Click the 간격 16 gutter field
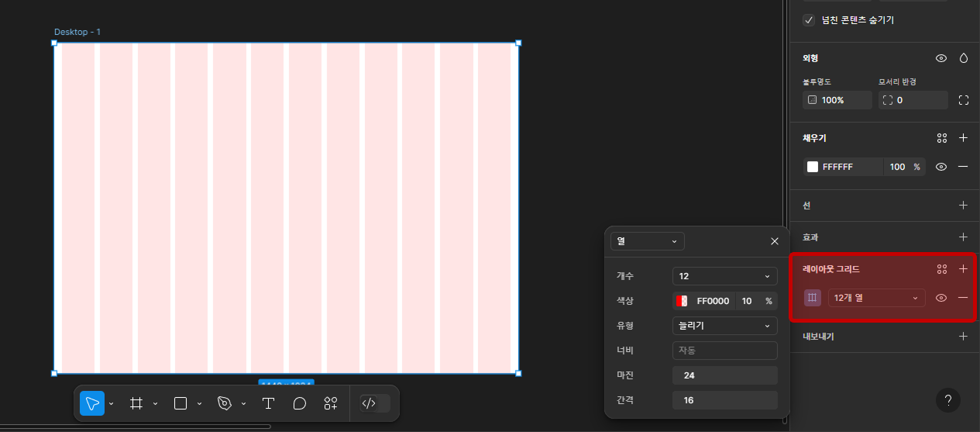 [x=725, y=400]
